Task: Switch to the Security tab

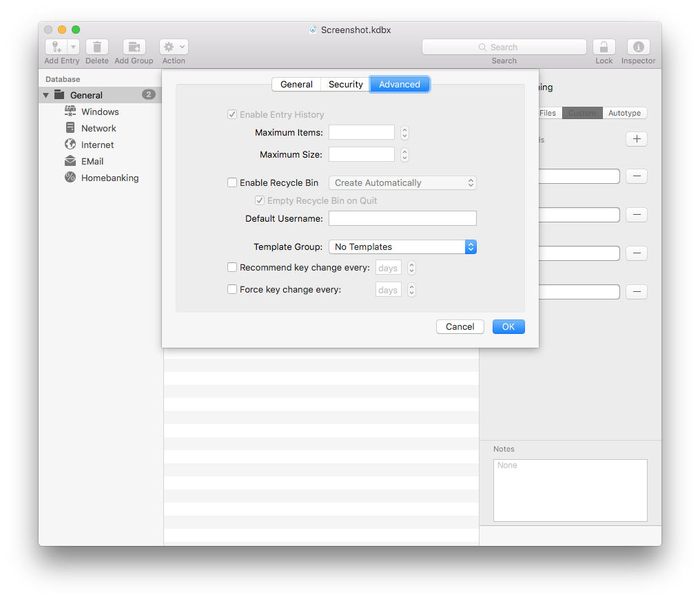Action: coord(345,84)
